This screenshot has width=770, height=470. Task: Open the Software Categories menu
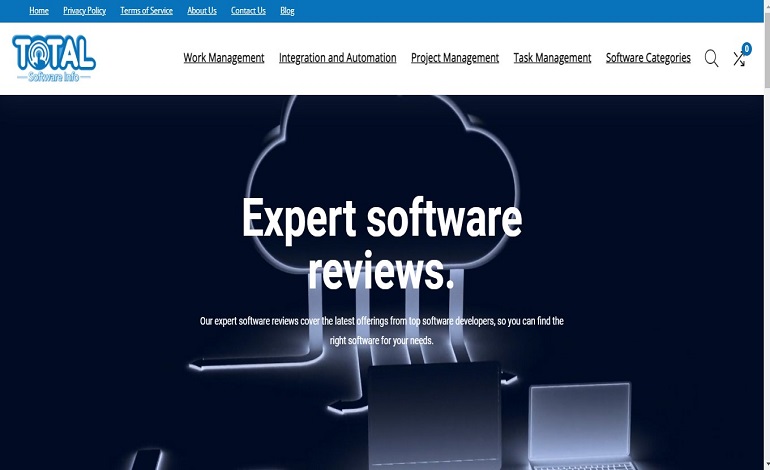click(x=648, y=58)
